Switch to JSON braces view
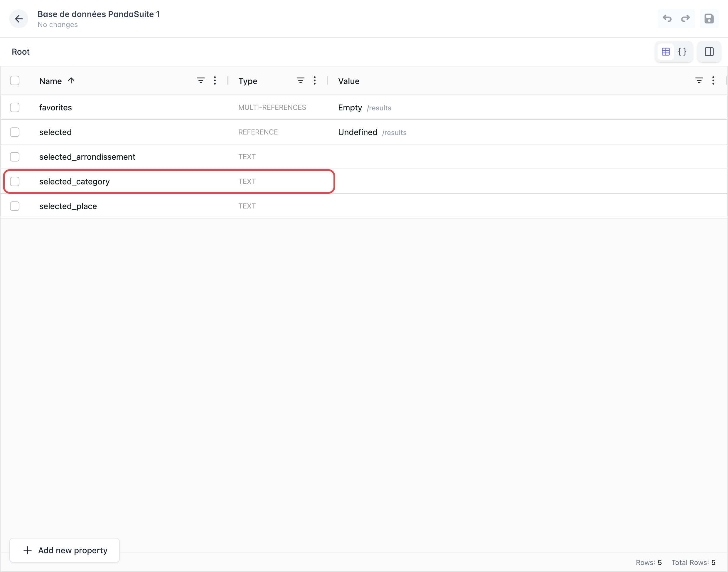This screenshot has height=572, width=728. 682,52
